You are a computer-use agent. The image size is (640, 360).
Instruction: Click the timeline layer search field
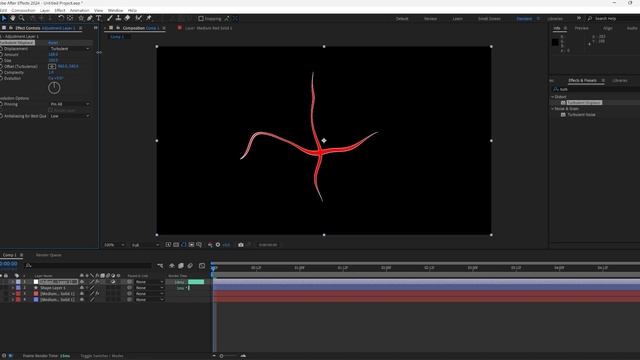tap(89, 266)
